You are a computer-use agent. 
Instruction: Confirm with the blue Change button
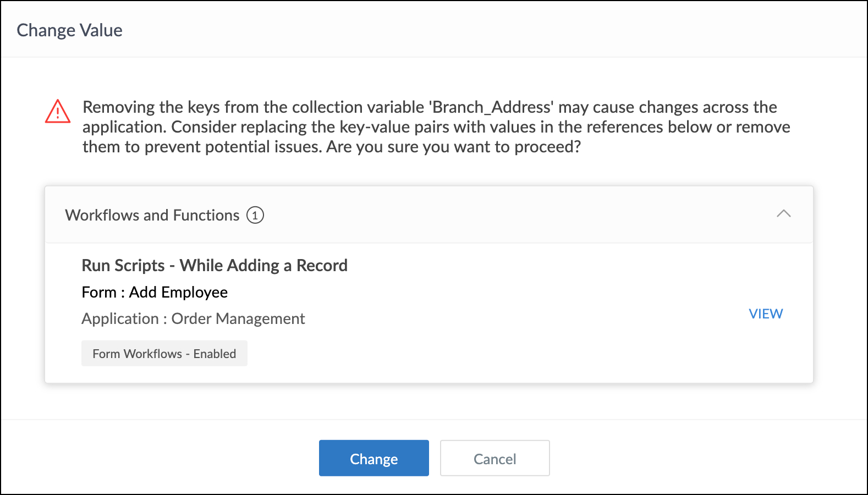373,458
